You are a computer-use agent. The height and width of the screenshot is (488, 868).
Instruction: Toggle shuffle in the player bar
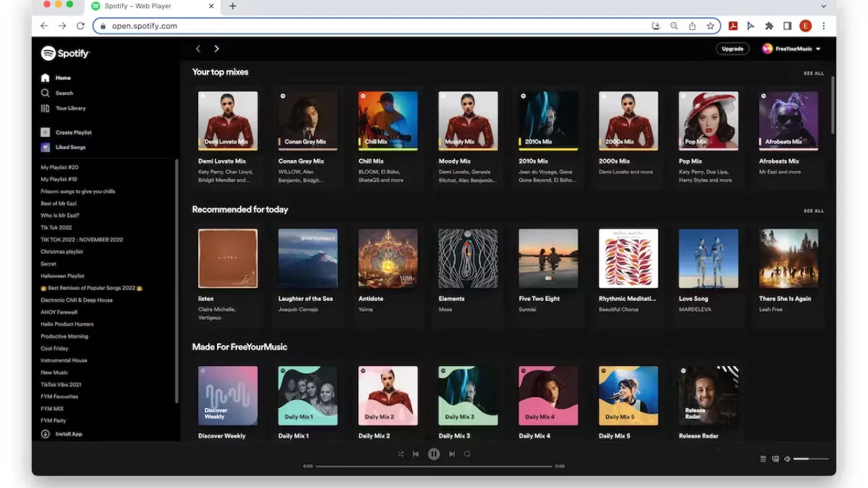(x=400, y=454)
